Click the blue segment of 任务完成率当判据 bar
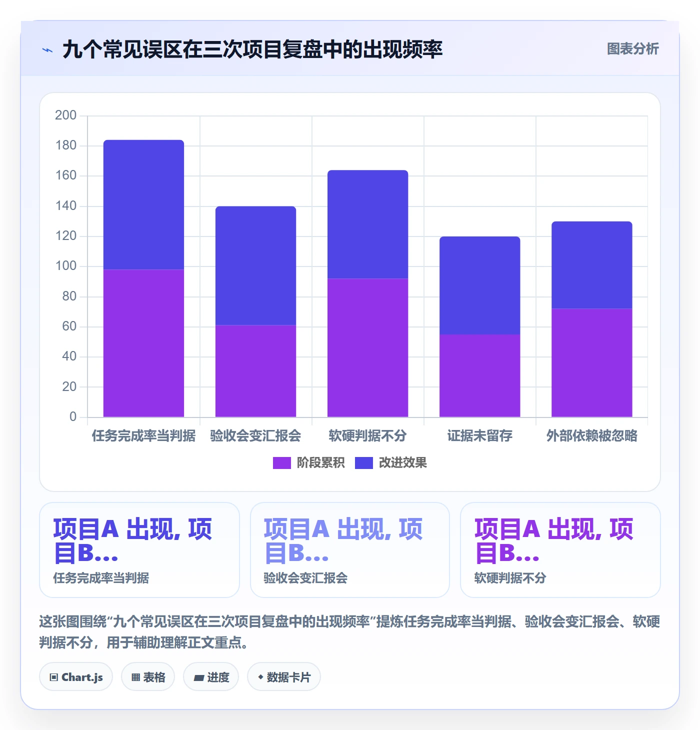The width and height of the screenshot is (700, 730). [143, 205]
